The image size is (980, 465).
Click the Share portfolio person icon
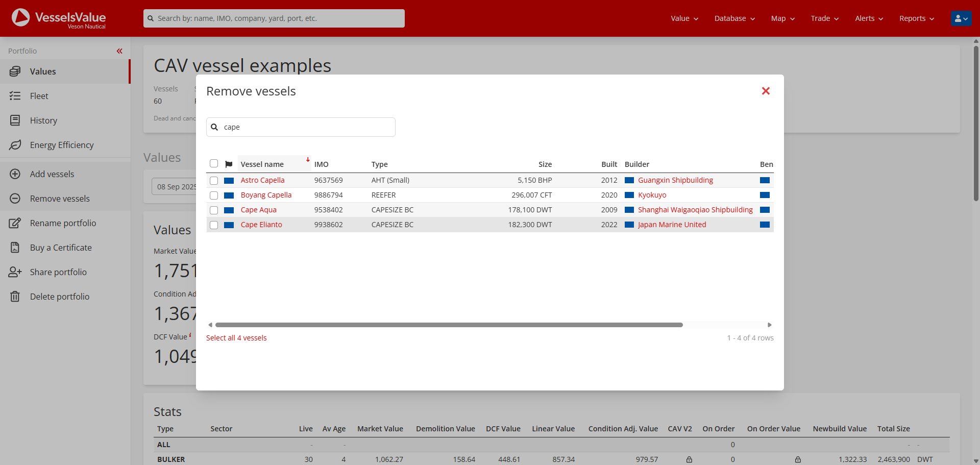(15, 272)
